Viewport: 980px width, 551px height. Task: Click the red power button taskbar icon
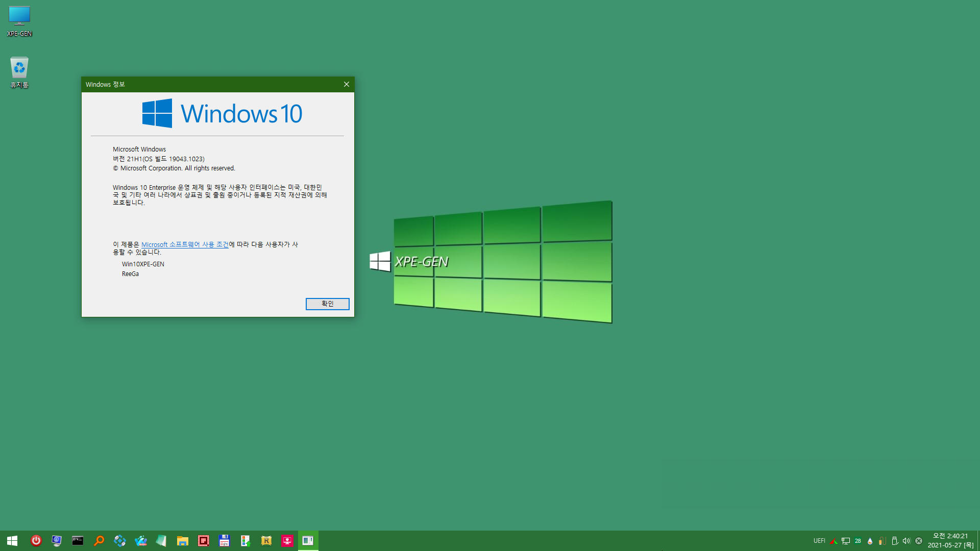(36, 541)
